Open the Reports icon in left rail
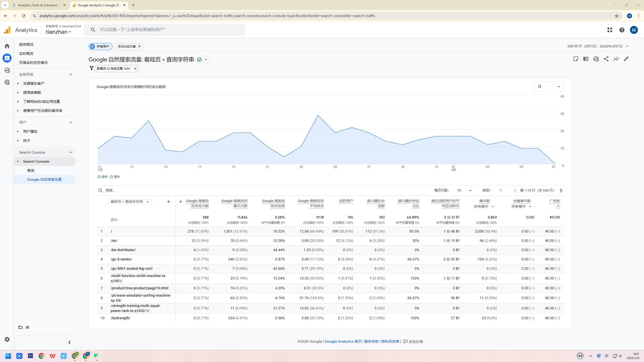The image size is (644, 362). point(7,58)
